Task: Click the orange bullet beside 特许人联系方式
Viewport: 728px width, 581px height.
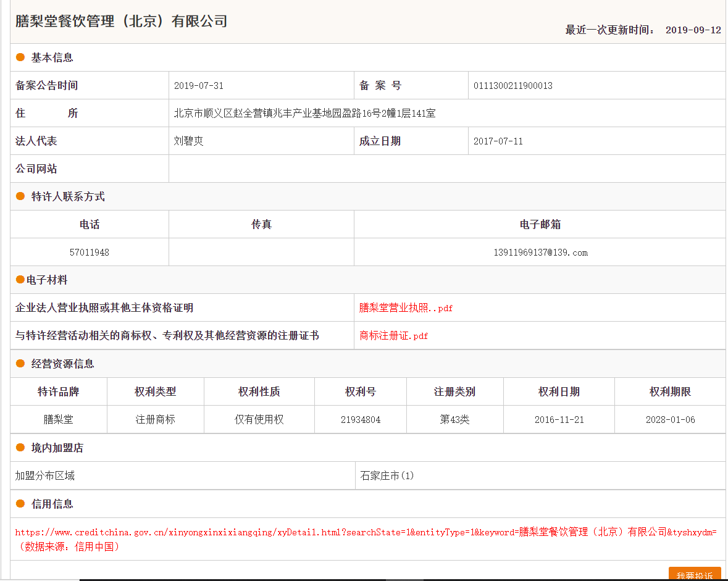Action: (20, 196)
